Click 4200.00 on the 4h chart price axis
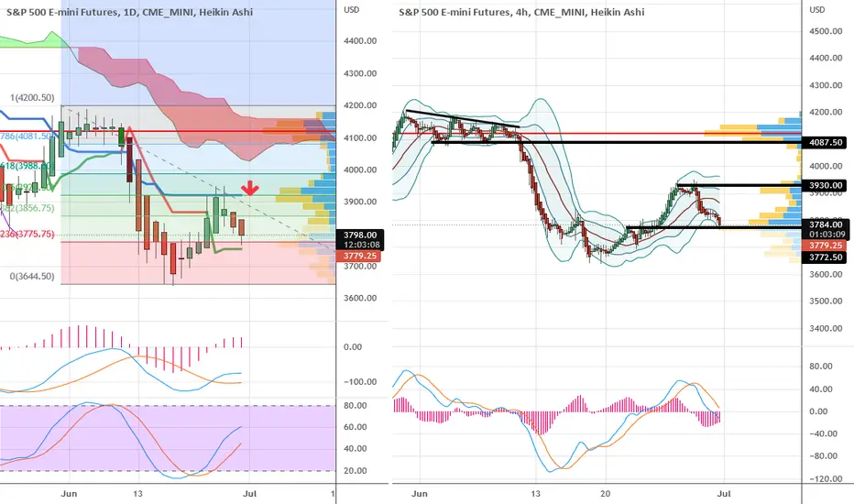This screenshot has width=854, height=504. [x=826, y=112]
